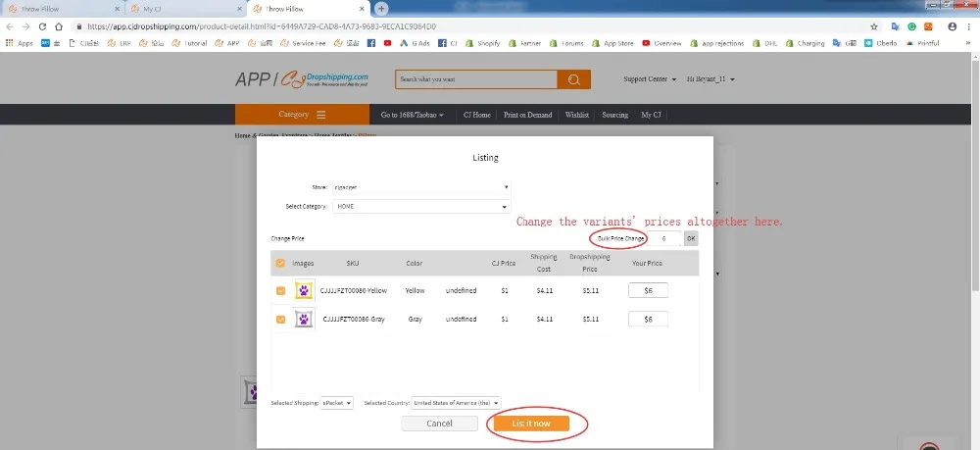
Task: Click the browser forward arrow
Action: pyautogui.click(x=25, y=26)
